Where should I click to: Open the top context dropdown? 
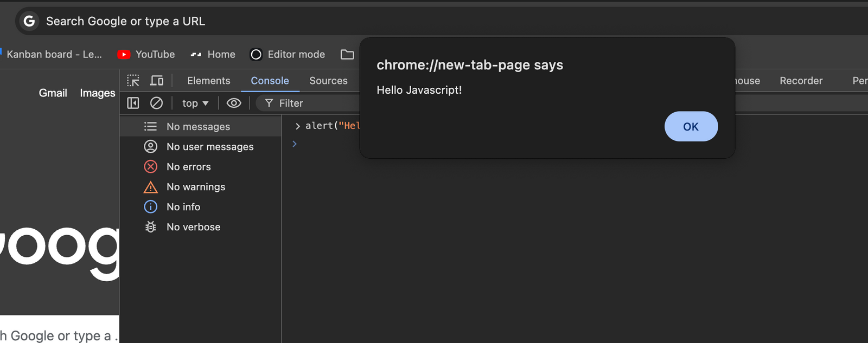pos(195,103)
